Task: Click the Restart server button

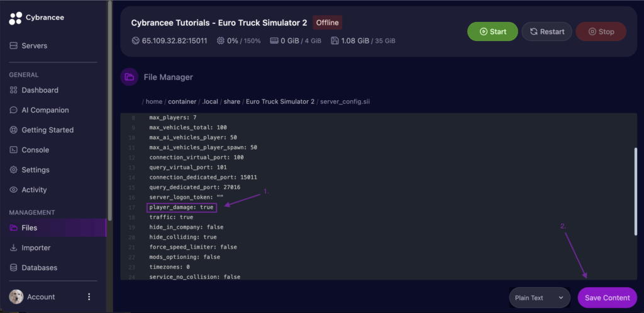Action: tap(547, 31)
